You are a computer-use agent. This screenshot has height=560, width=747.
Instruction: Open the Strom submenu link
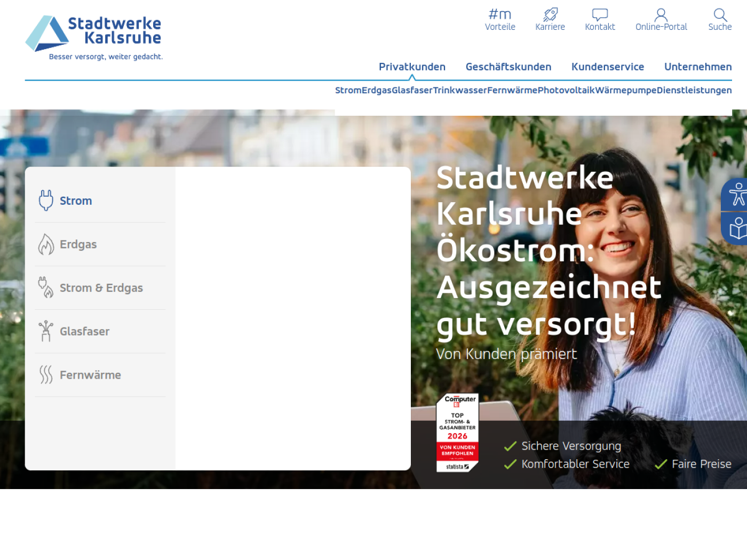point(348,90)
